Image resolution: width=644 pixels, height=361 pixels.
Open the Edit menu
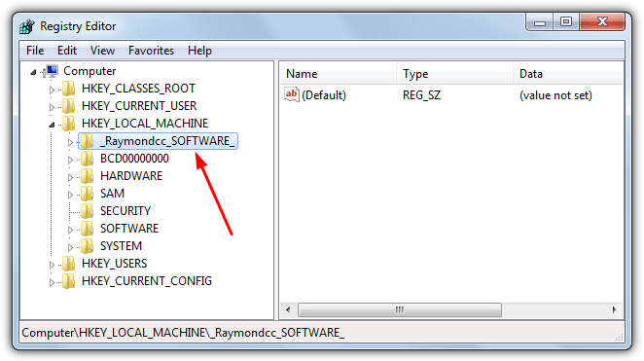click(x=67, y=51)
